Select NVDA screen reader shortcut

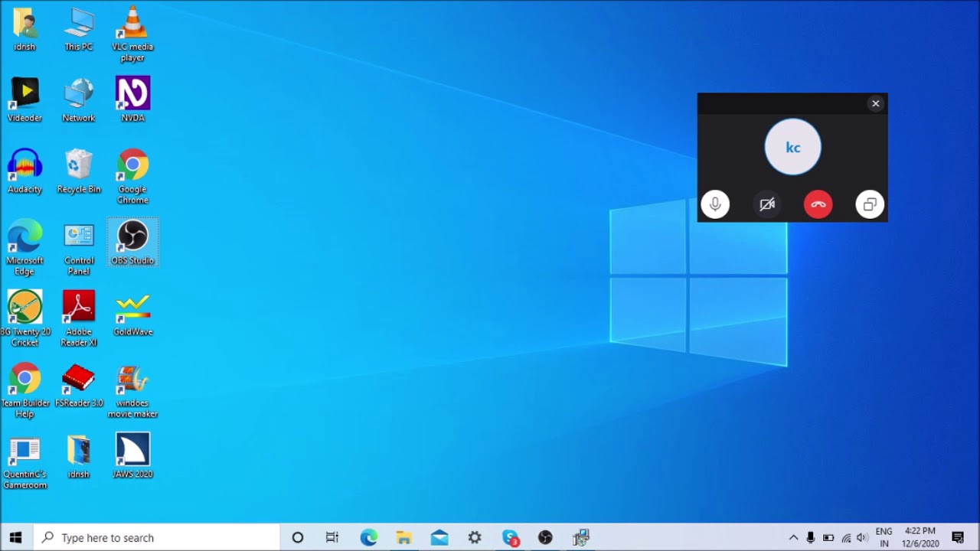[132, 100]
